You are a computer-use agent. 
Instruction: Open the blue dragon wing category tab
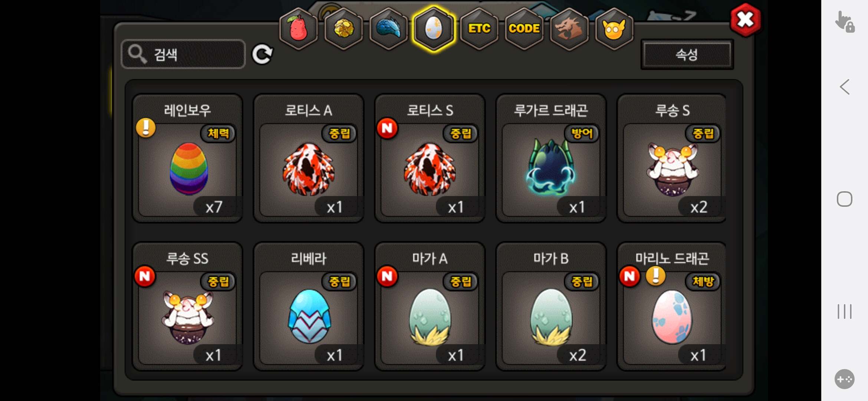[389, 29]
